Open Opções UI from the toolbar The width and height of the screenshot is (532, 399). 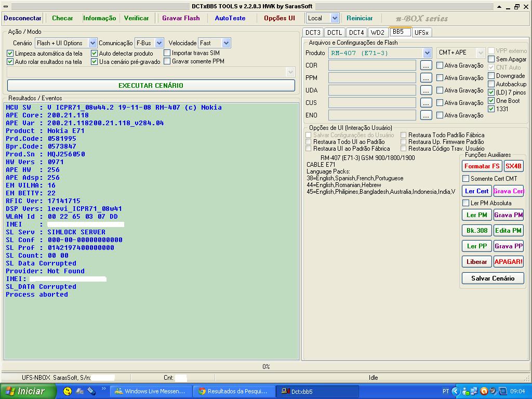(280, 18)
